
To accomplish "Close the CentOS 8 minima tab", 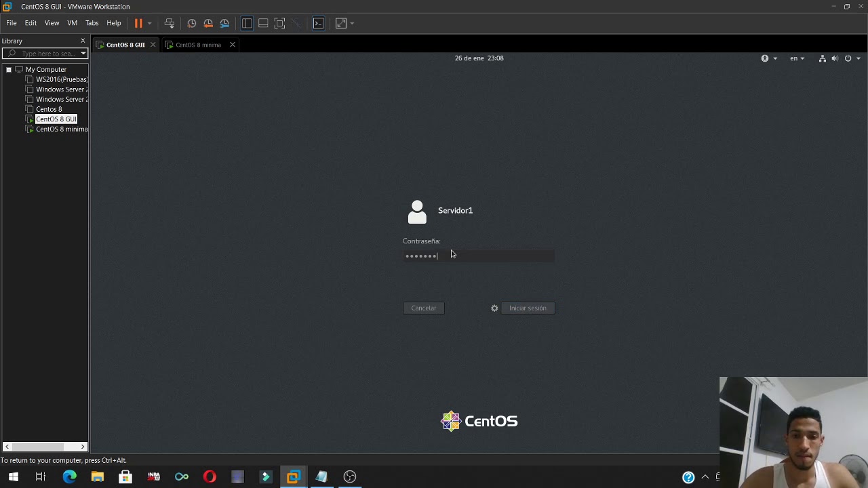I will [232, 45].
